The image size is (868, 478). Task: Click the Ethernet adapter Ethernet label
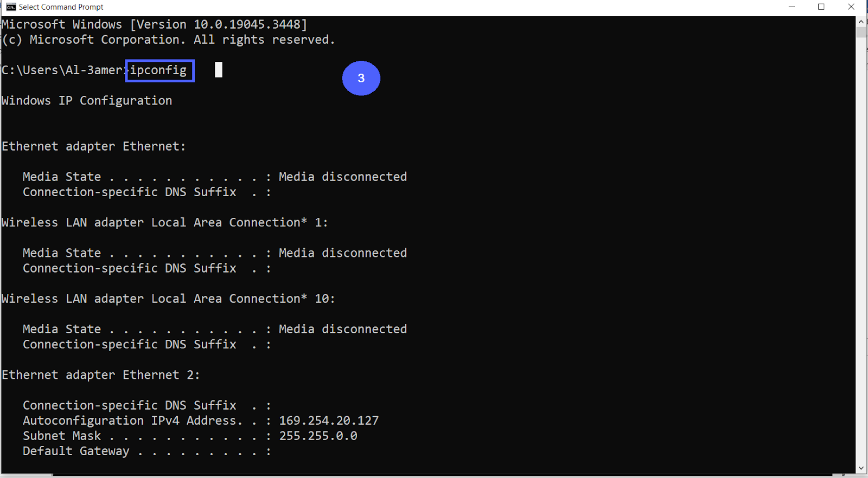(93, 146)
